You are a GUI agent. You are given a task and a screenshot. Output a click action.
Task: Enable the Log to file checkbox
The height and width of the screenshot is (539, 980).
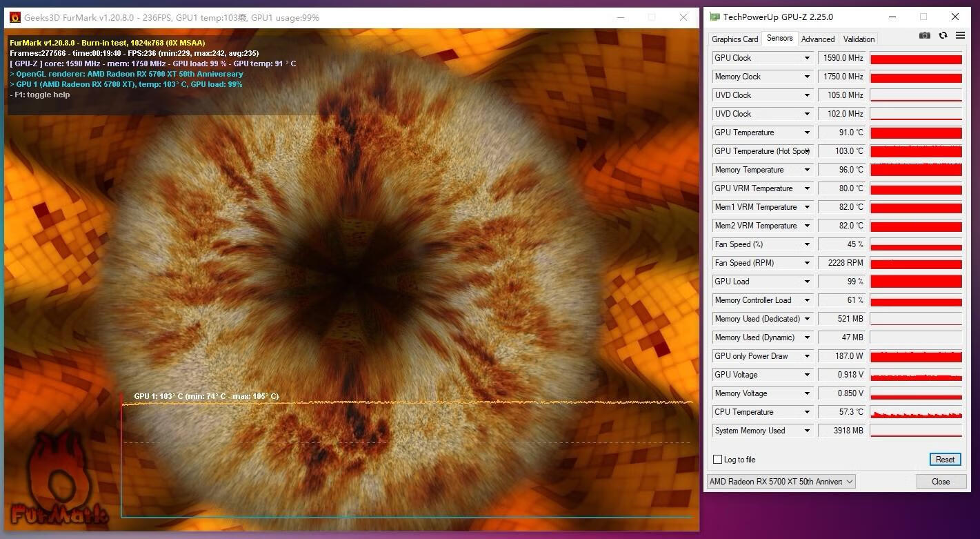pos(718,460)
